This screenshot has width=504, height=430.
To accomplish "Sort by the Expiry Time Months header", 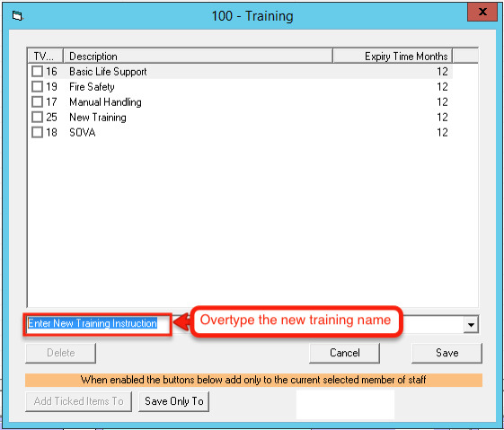I will tap(393, 56).
